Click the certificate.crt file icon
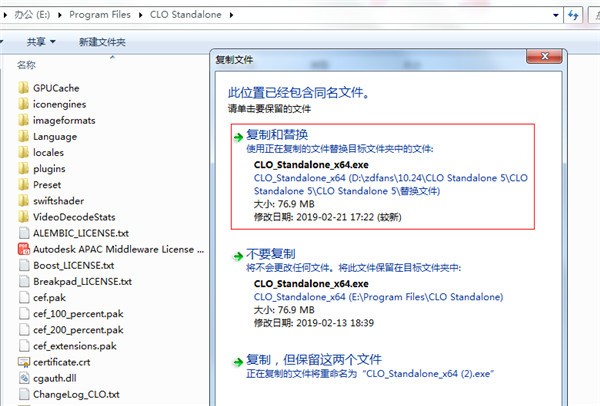The height and width of the screenshot is (406, 600). 24,362
